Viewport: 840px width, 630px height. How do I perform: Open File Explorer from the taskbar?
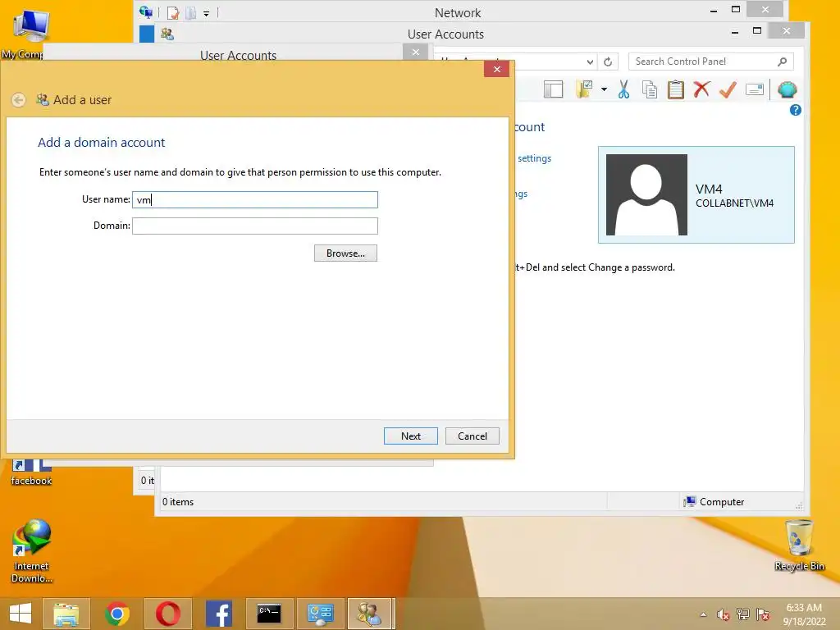pyautogui.click(x=66, y=614)
